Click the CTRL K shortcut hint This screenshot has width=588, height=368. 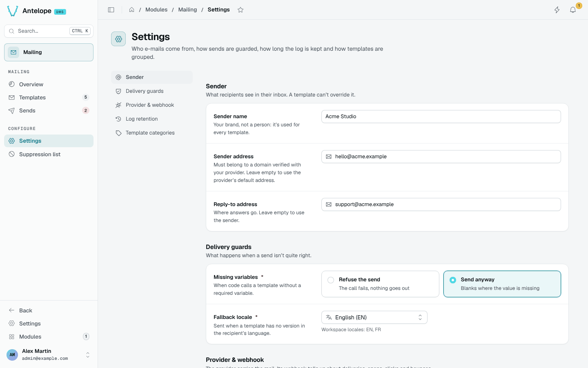80,31
